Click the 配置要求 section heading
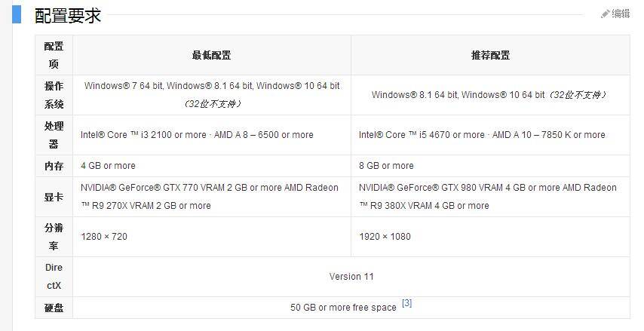Image resolution: width=644 pixels, height=331 pixels. tap(68, 16)
